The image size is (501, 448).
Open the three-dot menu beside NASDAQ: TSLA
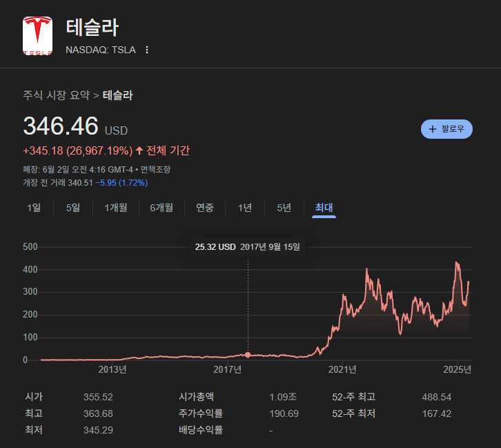[147, 50]
